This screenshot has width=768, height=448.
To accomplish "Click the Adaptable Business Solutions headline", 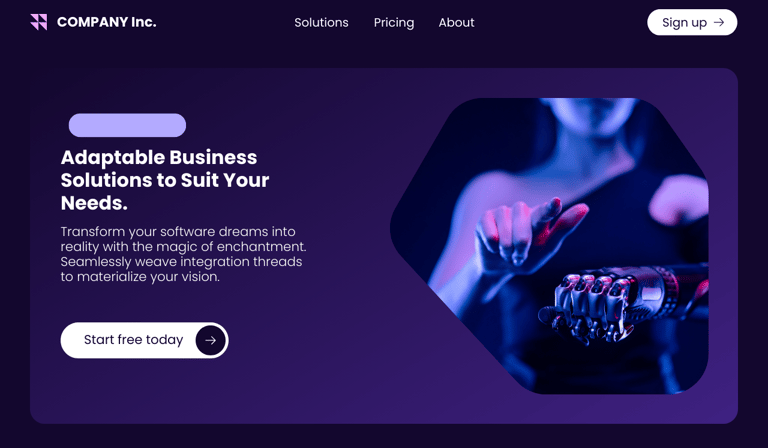I will [165, 180].
